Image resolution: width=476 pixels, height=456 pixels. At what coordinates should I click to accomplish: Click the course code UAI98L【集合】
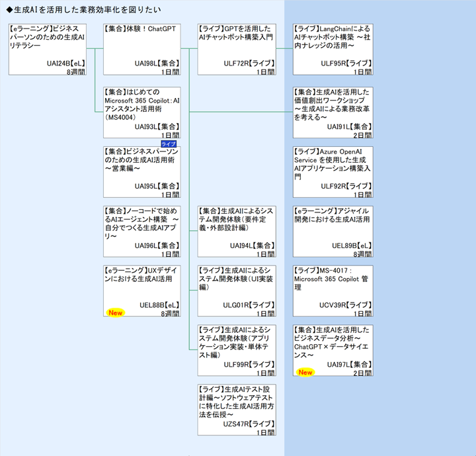157,64
